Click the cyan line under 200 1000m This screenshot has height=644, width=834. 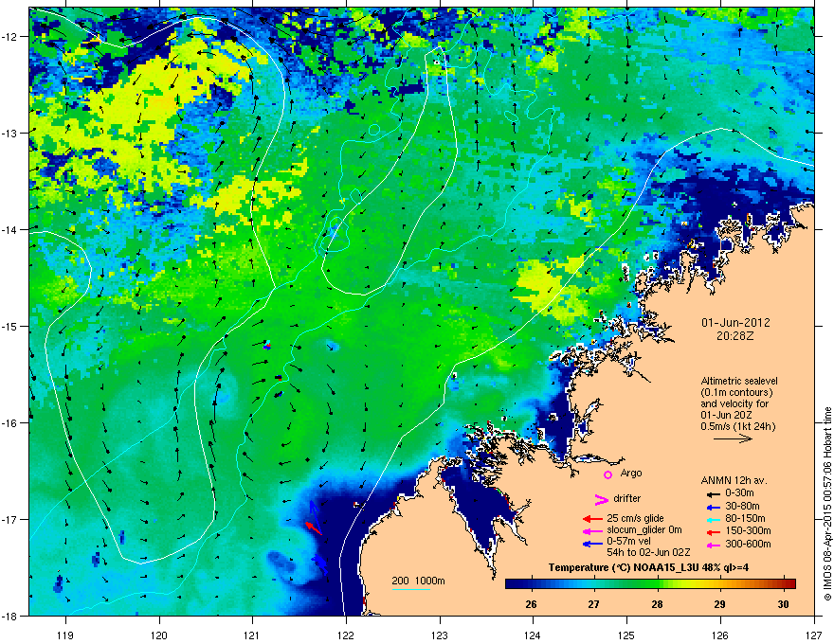(x=411, y=589)
